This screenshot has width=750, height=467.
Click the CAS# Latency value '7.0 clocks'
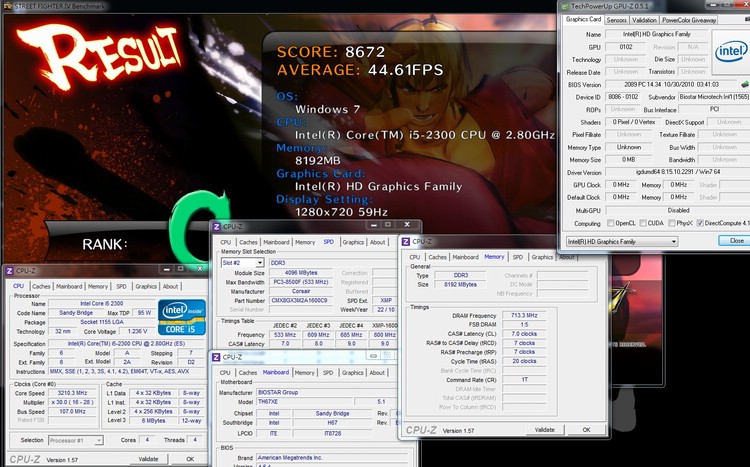524,334
